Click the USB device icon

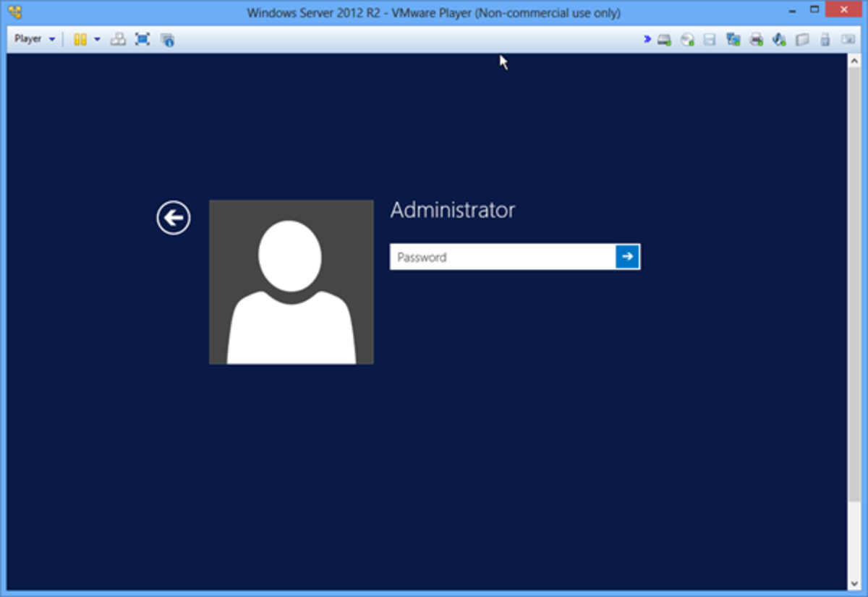click(825, 39)
